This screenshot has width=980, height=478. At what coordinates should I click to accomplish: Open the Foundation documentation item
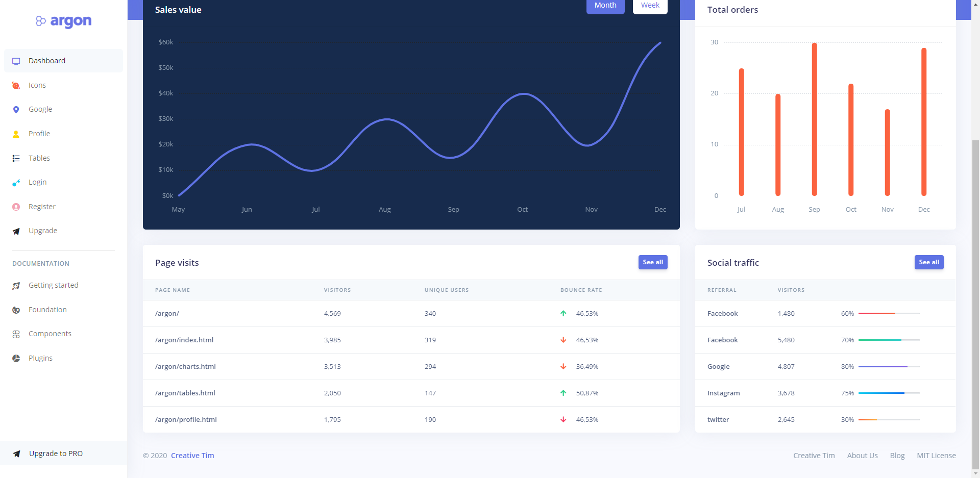point(47,310)
